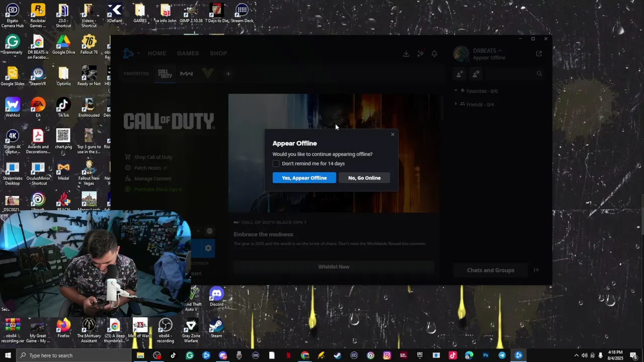Open Discord desktop icon

[216, 297]
